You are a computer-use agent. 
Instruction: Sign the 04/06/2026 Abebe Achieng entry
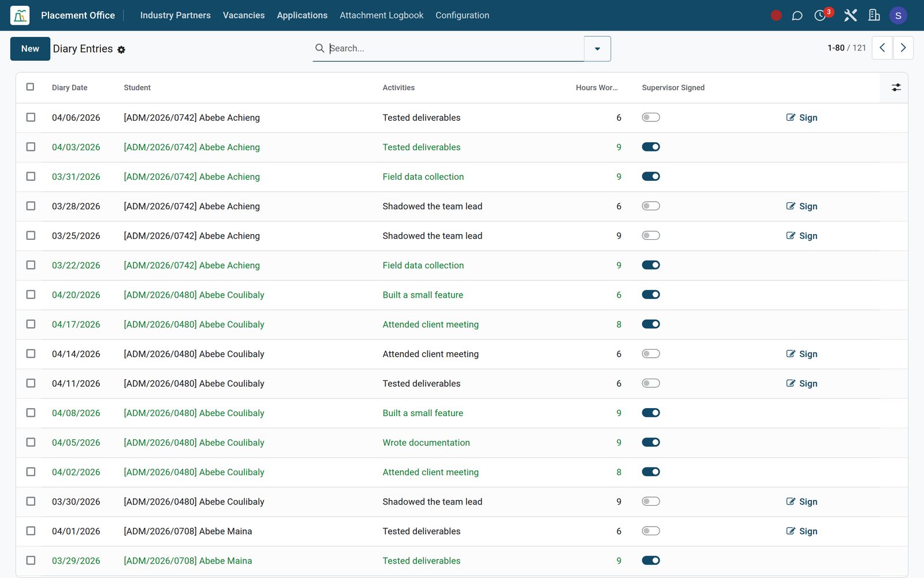[x=802, y=117]
